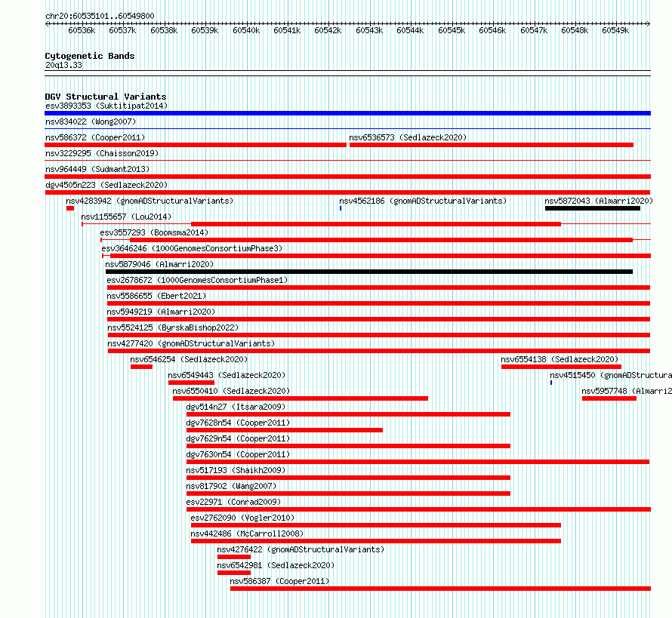Click the 60536k ruler mark
The image size is (672, 618).
point(82,30)
